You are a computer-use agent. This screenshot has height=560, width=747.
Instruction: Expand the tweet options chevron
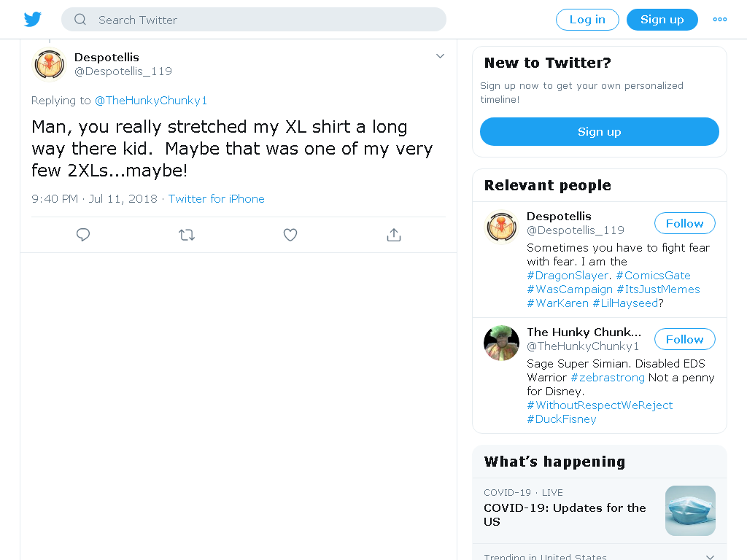tap(440, 56)
